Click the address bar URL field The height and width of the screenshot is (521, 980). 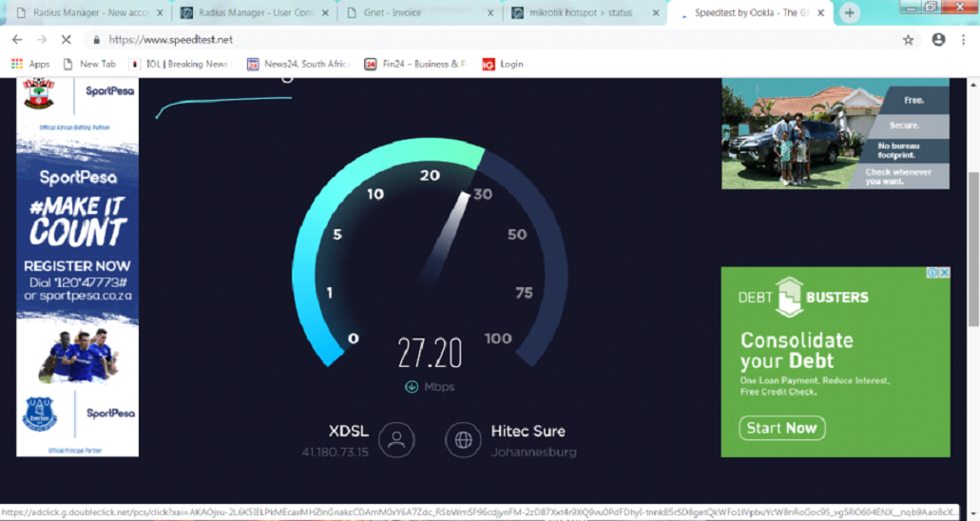(500, 39)
